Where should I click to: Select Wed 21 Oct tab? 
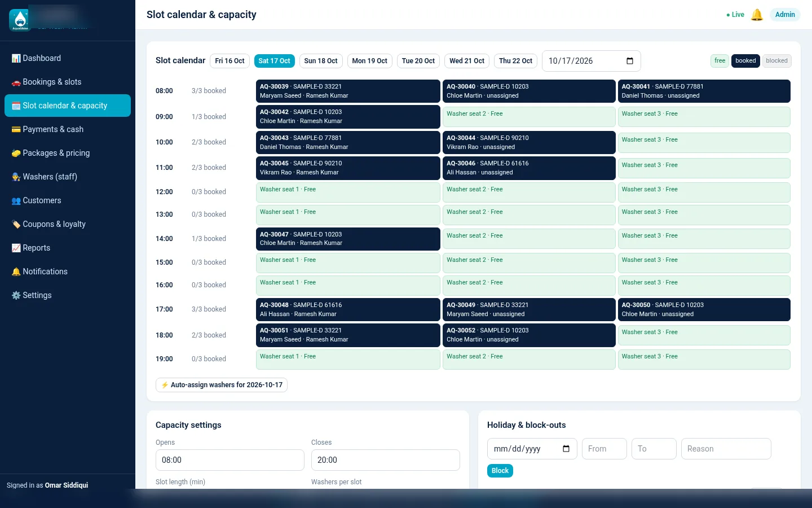click(x=467, y=61)
